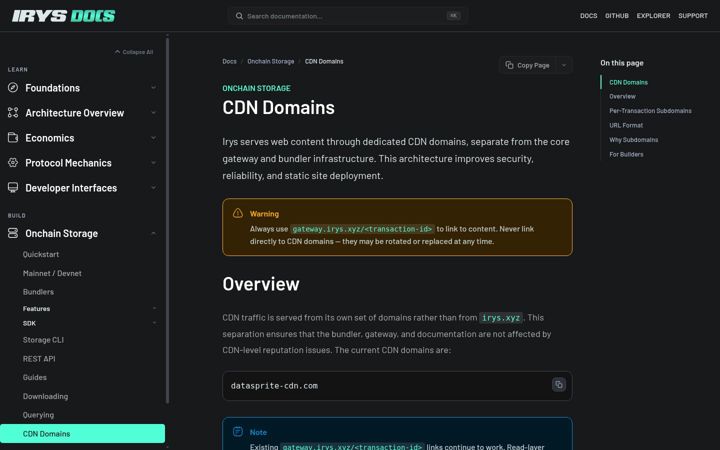720x450 pixels.
Task: Click the Copy Page clipboard icon
Action: tap(509, 65)
